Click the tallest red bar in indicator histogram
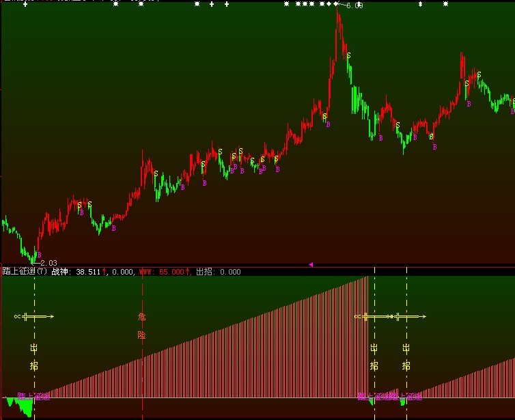The height and width of the screenshot is (420, 515). coord(367,336)
